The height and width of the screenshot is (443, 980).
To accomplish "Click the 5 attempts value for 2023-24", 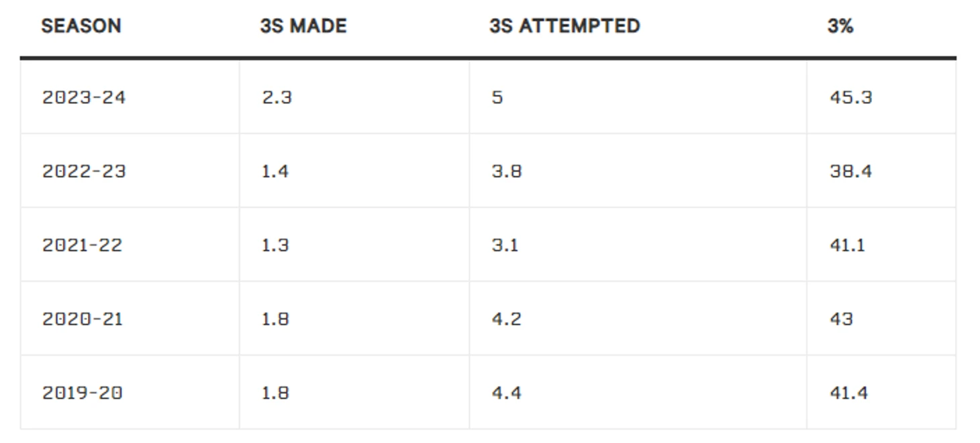I will click(497, 97).
